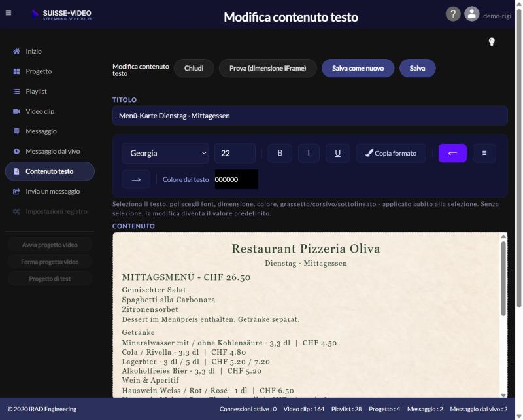Click the brush icon in Copia formato
523x420 pixels.
[369, 153]
